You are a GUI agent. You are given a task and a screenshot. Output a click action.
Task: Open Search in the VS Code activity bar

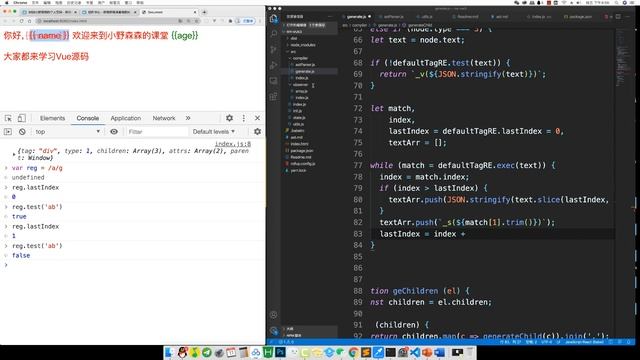point(274,34)
